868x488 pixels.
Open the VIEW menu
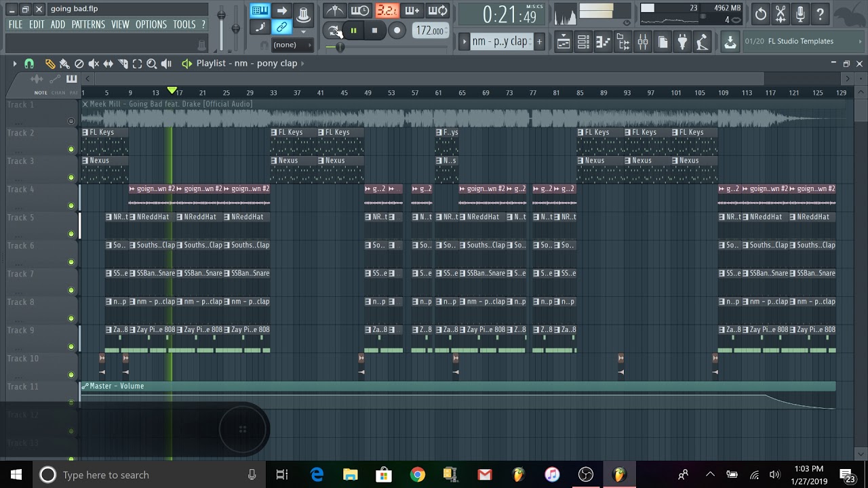[x=120, y=24]
